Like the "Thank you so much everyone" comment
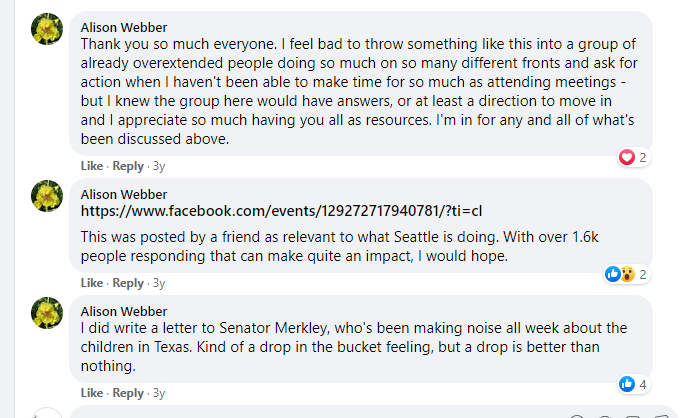 pos(92,166)
